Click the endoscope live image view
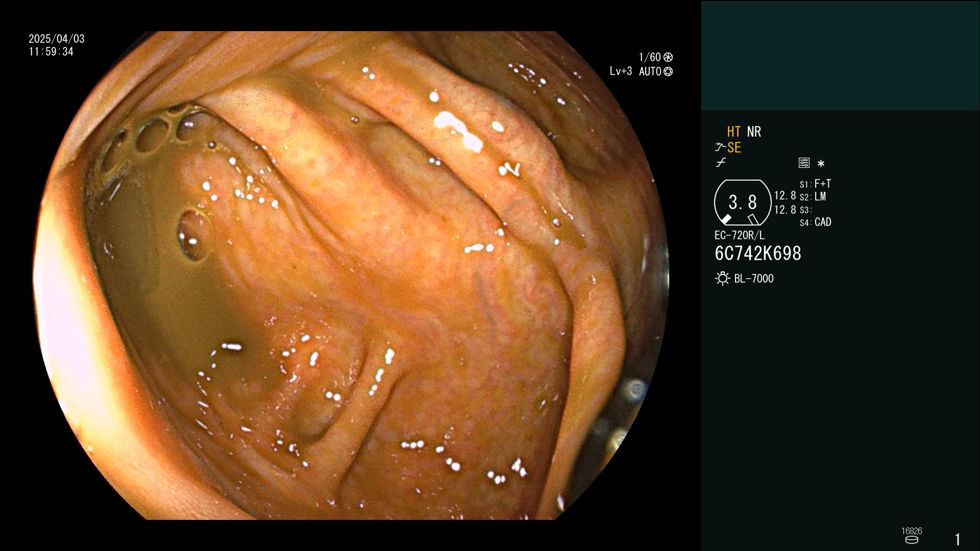The image size is (980, 551). pyautogui.click(x=352, y=275)
